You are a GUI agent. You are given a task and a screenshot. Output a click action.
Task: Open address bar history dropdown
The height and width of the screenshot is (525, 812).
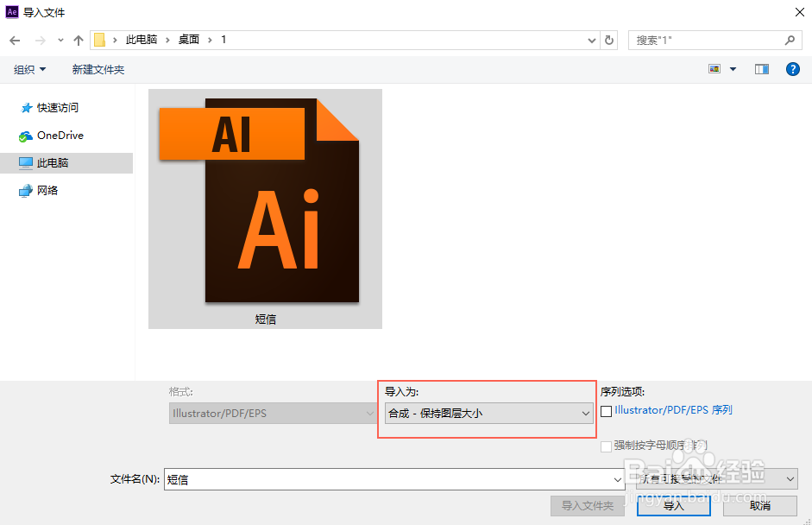point(592,41)
